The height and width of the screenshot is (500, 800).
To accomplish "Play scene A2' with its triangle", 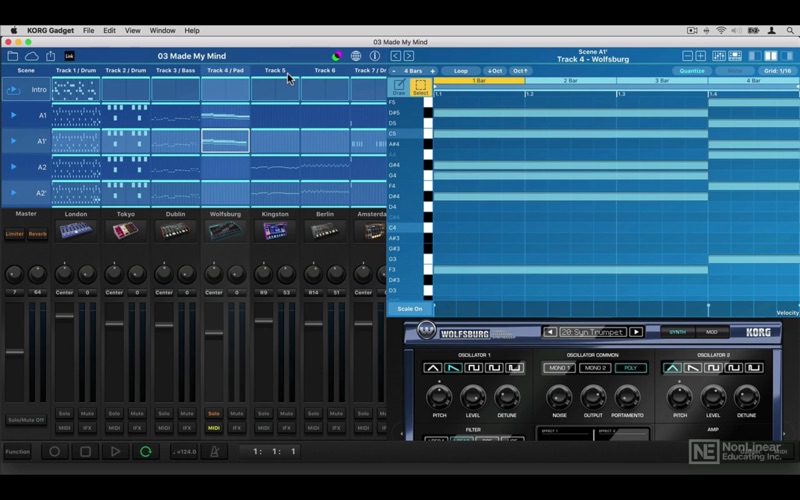I will tap(14, 193).
